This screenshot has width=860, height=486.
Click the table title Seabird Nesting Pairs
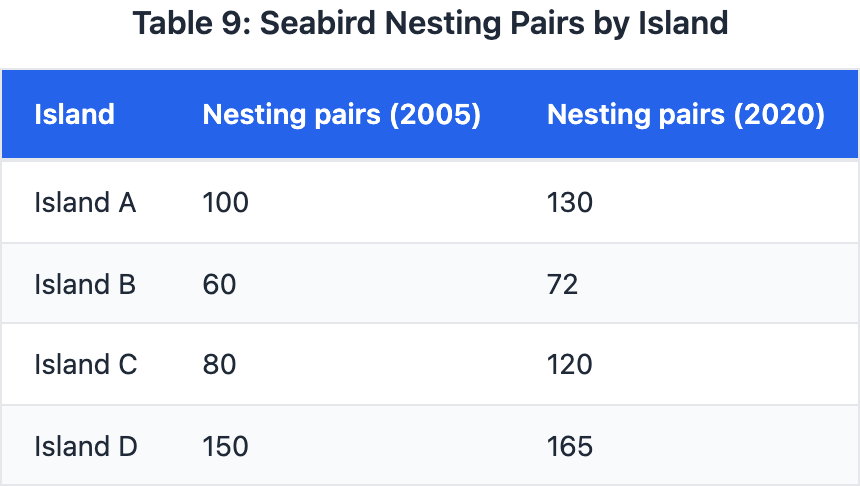430,23
